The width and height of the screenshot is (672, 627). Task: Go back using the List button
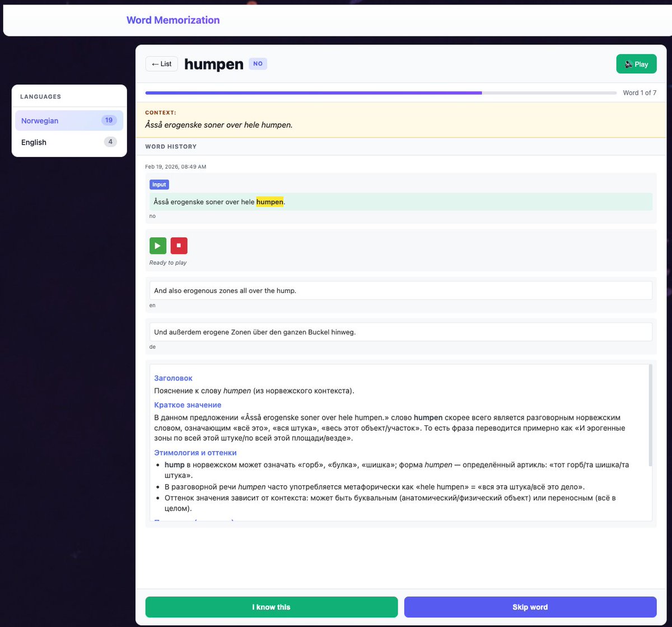coord(162,64)
